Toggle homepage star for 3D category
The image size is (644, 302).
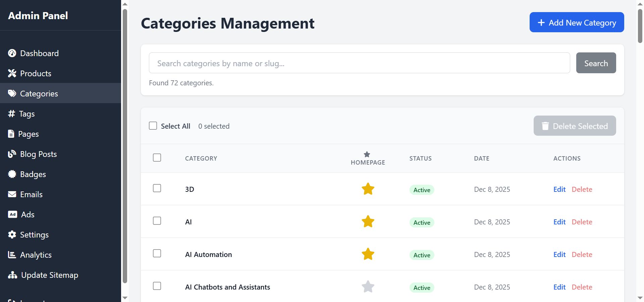point(368,189)
